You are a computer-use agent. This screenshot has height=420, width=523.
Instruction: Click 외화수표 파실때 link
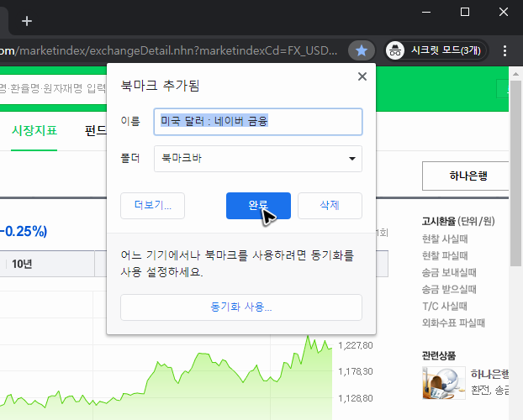453,323
